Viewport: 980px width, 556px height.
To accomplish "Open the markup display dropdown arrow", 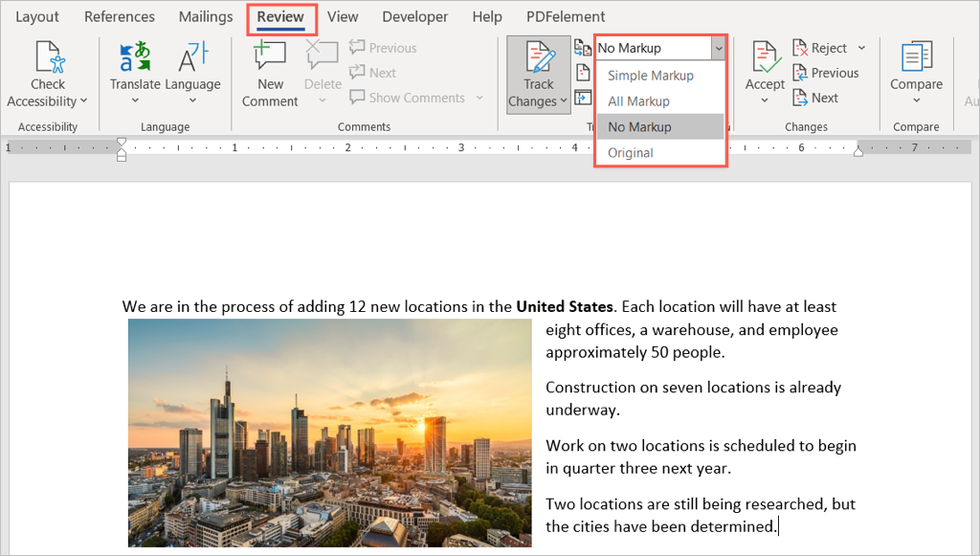I will click(x=718, y=48).
